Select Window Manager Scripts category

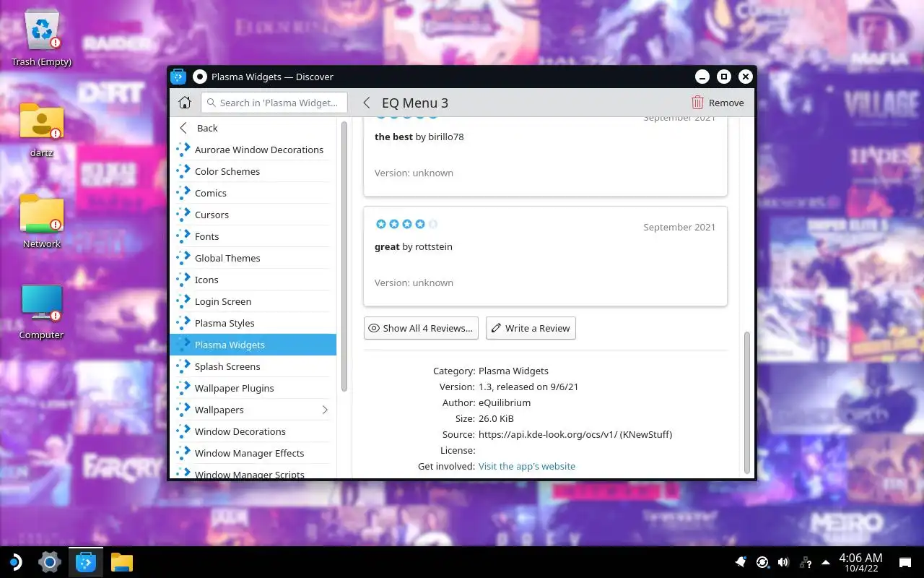253,472
